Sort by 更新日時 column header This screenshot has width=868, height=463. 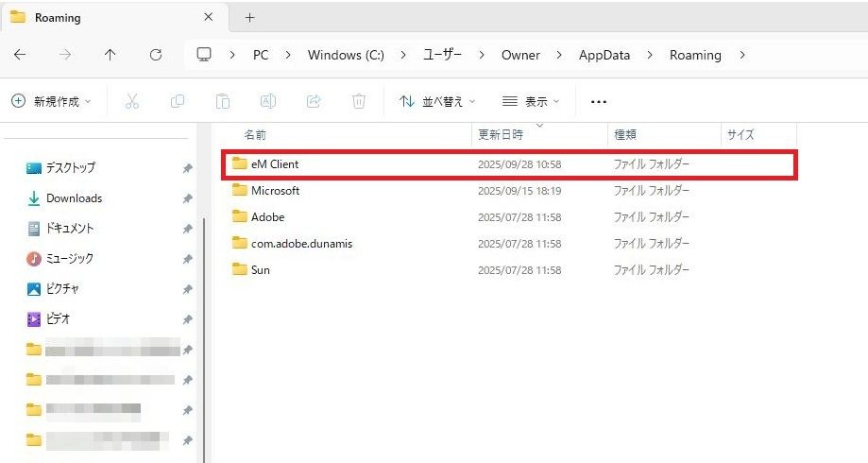pyautogui.click(x=501, y=135)
